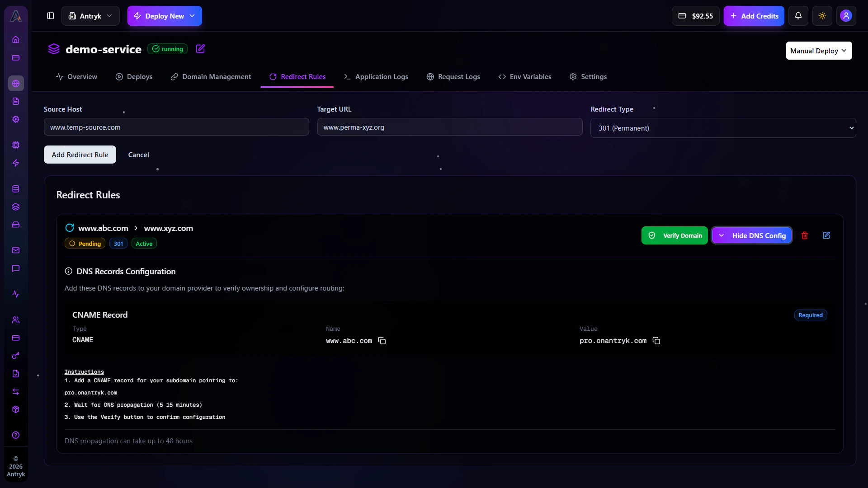Viewport: 868px width, 488px height.
Task: Open the Domain Management tab
Action: click(x=211, y=77)
